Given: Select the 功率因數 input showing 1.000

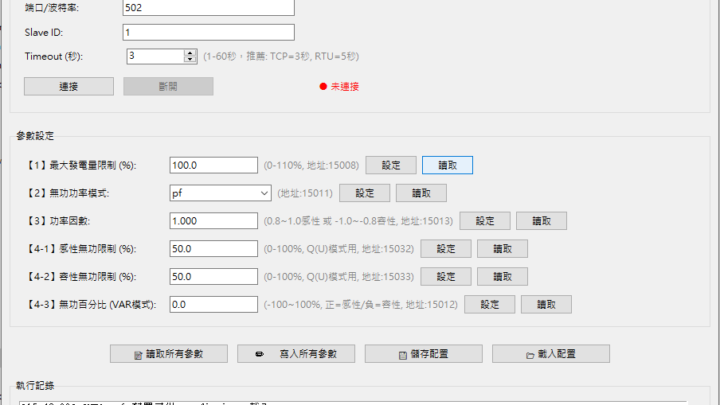Looking at the screenshot, I should click(x=214, y=221).
